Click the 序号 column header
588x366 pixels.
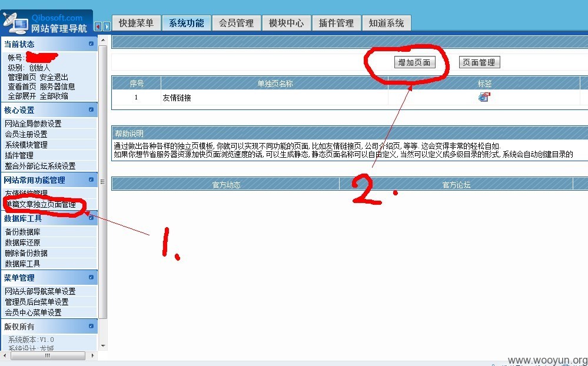click(x=137, y=83)
